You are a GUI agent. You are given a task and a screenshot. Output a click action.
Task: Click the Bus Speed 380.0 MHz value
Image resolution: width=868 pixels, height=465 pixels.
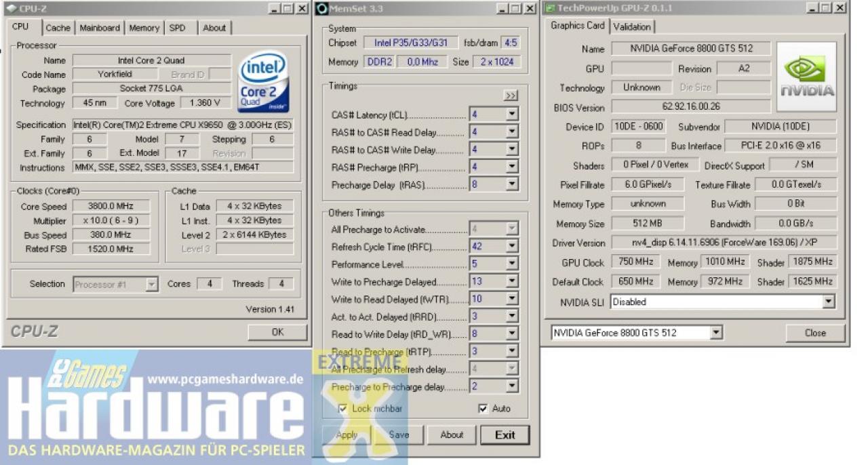pyautogui.click(x=111, y=235)
